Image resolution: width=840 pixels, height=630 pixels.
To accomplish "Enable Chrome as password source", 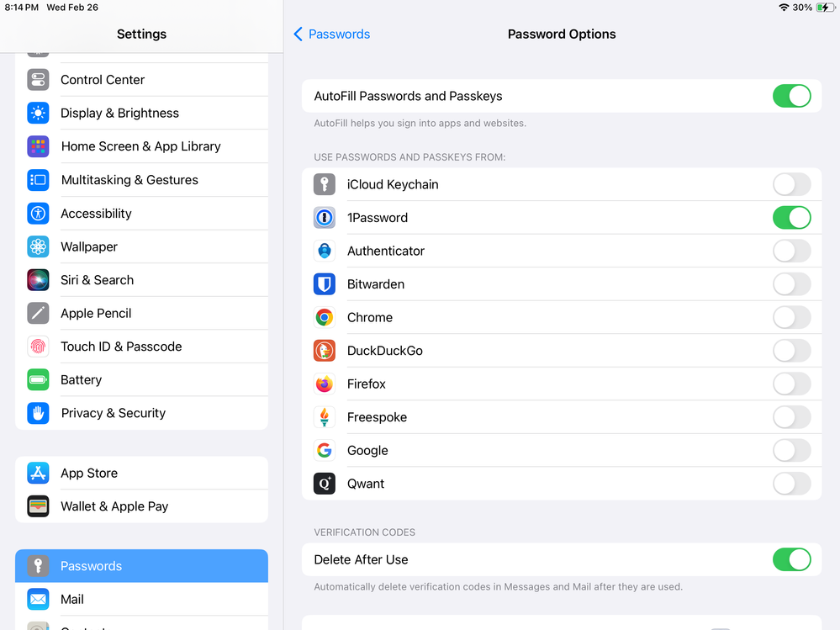I will [x=791, y=317].
